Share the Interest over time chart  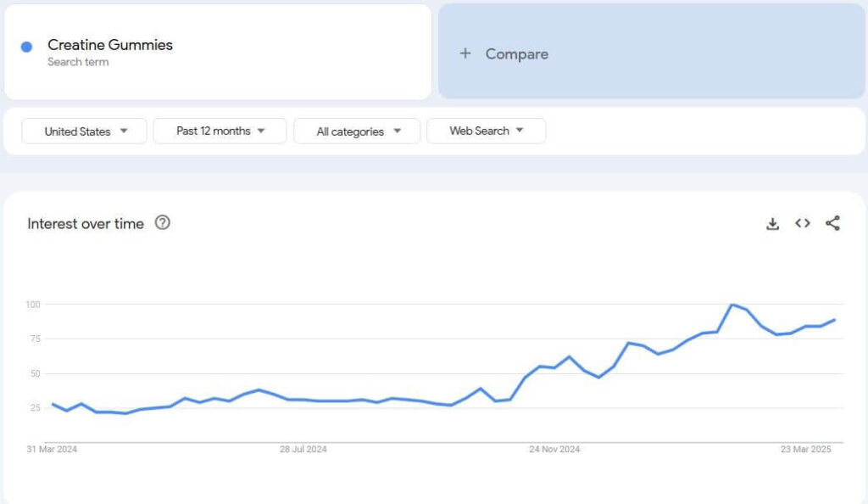[x=832, y=223]
